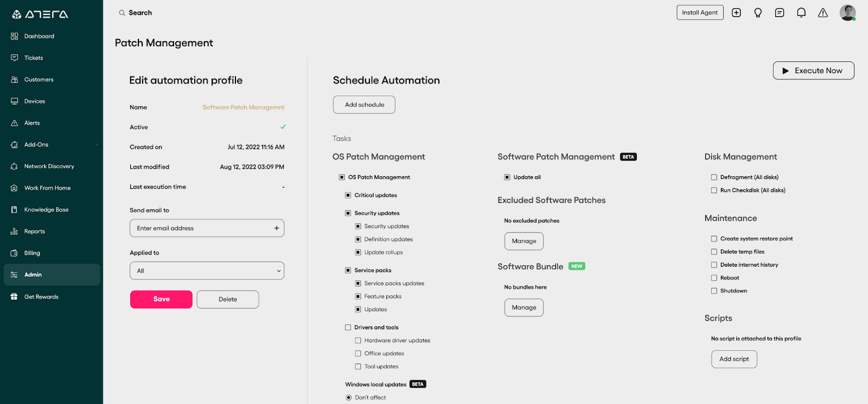Screen dimensions: 868x404
Task: Enable the Reboot checkbox
Action: tap(714, 278)
